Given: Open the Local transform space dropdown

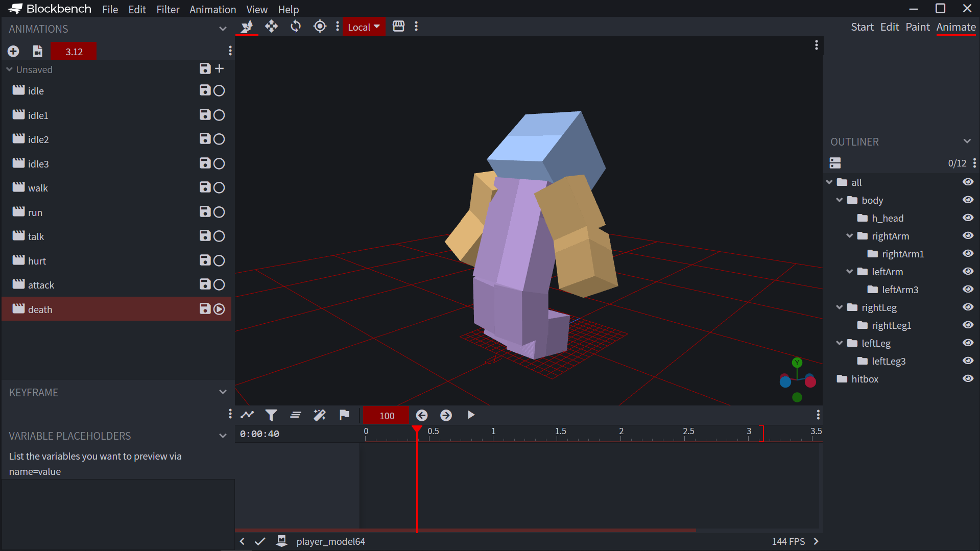Looking at the screenshot, I should pos(364,27).
